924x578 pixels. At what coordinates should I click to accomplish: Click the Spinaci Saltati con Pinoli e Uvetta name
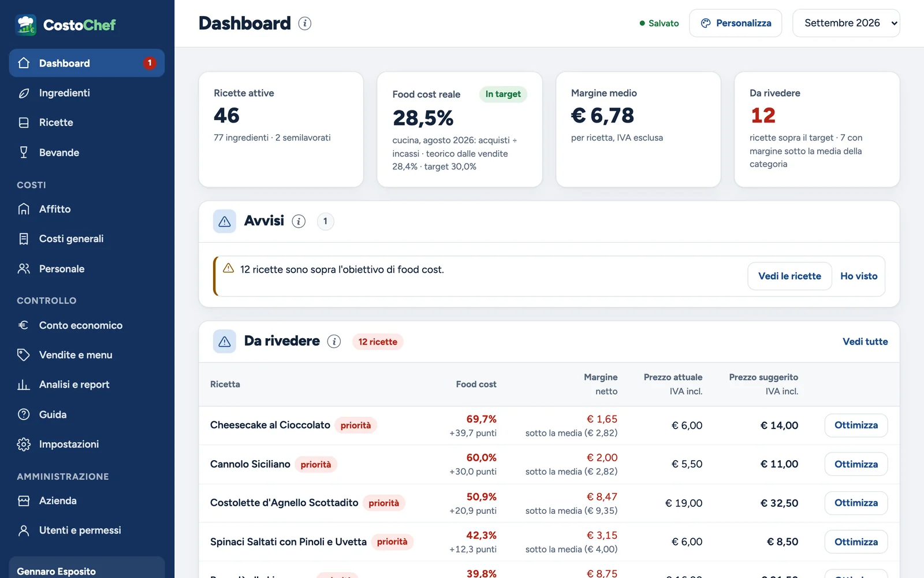[288, 542]
